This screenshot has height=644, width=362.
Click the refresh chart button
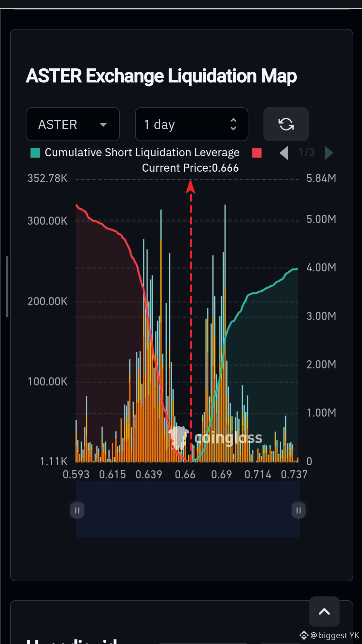(286, 124)
